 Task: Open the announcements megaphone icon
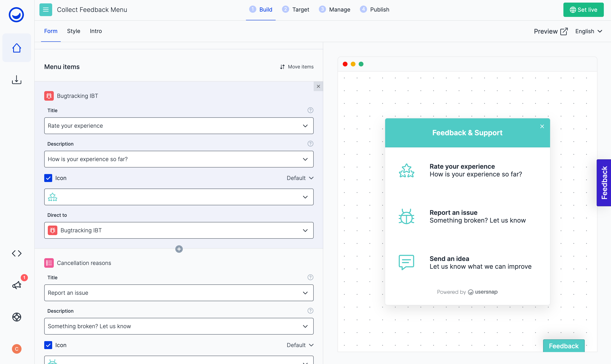coord(17,285)
